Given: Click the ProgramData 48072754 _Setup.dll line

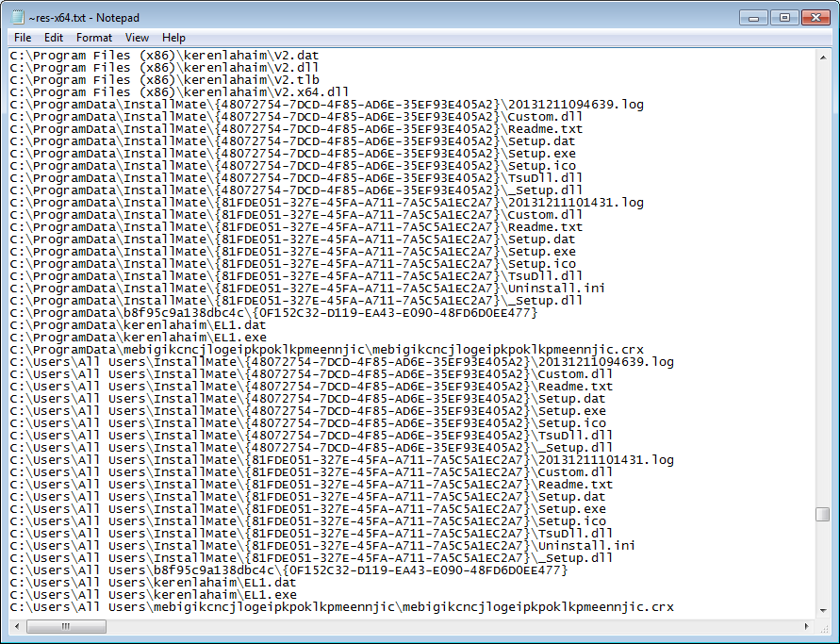Looking at the screenshot, I should (296, 190).
